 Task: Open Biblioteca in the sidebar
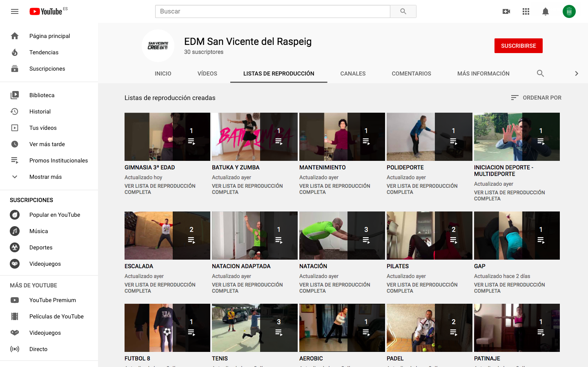(x=49, y=95)
